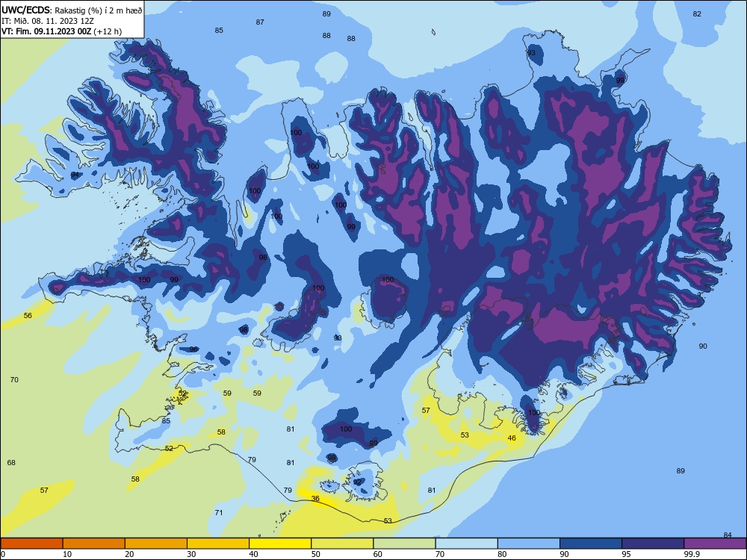
Task: Click the '90' value off the east coast
Action: point(703,346)
